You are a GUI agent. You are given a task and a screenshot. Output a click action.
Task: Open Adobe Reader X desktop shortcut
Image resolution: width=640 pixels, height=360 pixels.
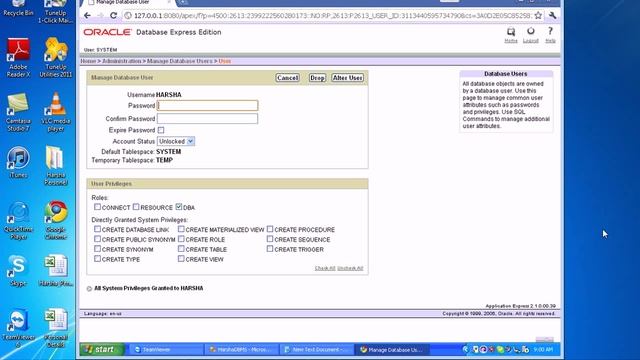coord(18,58)
